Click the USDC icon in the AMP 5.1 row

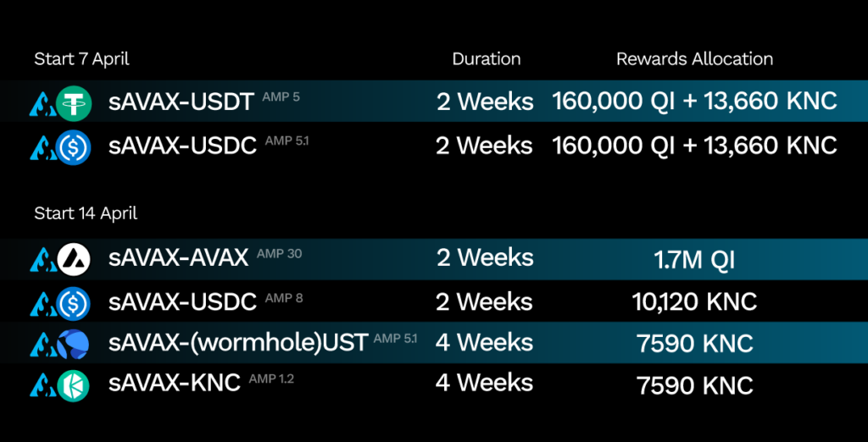pos(73,147)
